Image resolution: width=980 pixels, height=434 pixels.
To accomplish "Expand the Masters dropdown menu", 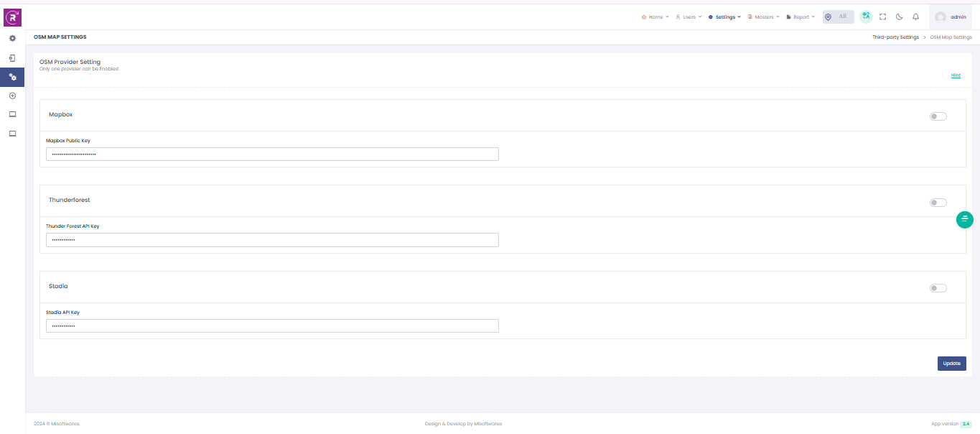I will coord(763,17).
